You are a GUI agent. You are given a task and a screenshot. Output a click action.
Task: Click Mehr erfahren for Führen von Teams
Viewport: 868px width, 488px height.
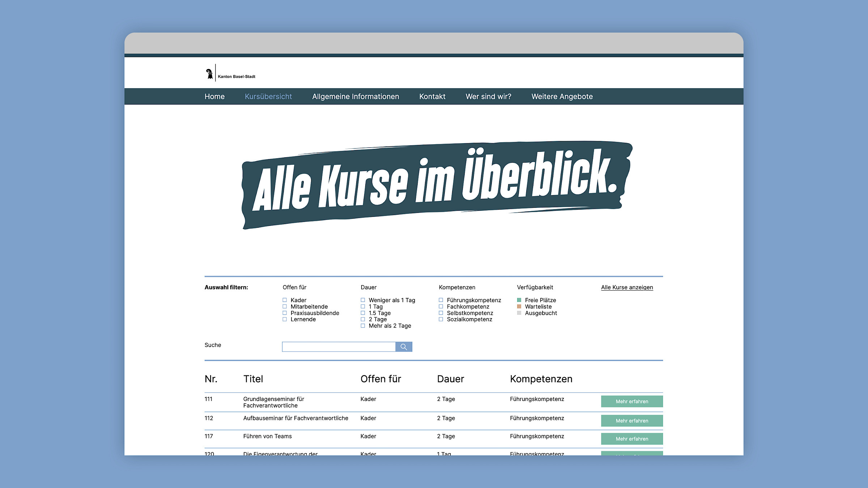coord(632,439)
